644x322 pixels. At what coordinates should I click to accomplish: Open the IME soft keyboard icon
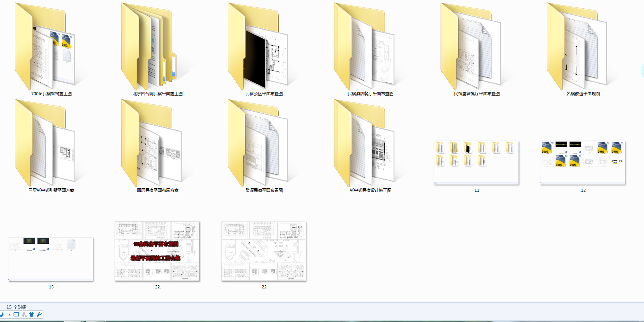click(x=16, y=314)
